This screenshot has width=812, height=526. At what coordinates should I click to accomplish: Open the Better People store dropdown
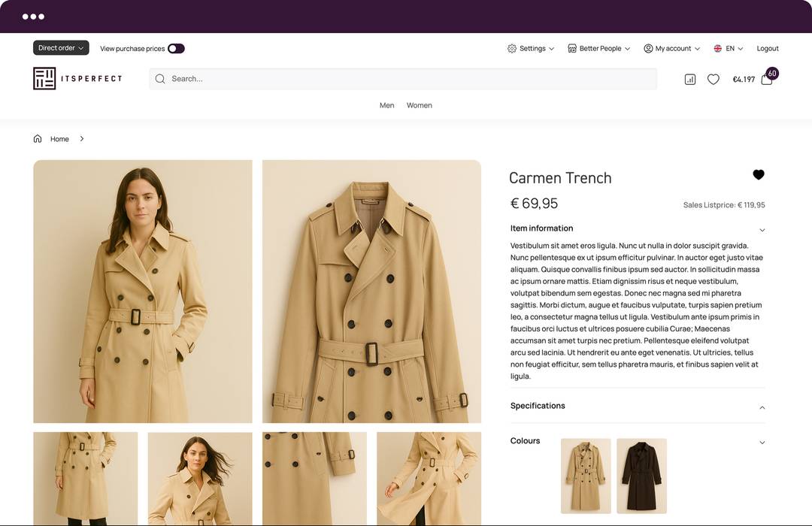pos(598,48)
